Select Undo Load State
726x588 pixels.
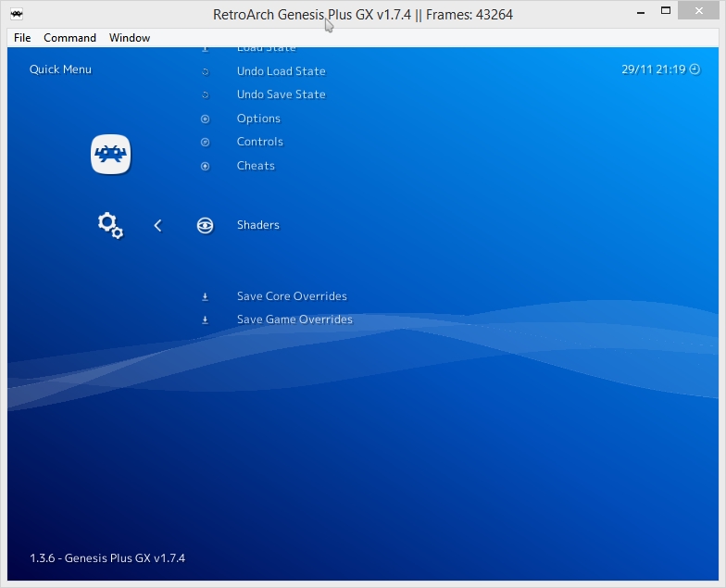(x=282, y=71)
